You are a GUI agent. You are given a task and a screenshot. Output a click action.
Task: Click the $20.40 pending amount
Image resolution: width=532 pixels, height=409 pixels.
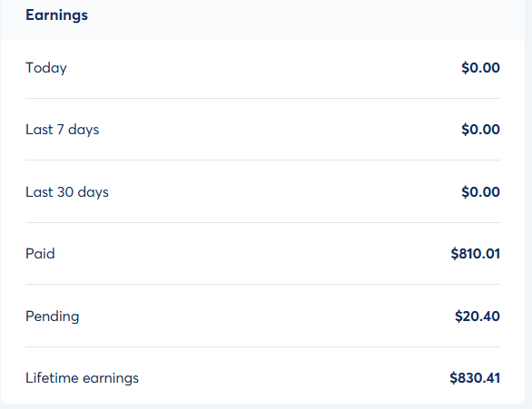478,316
